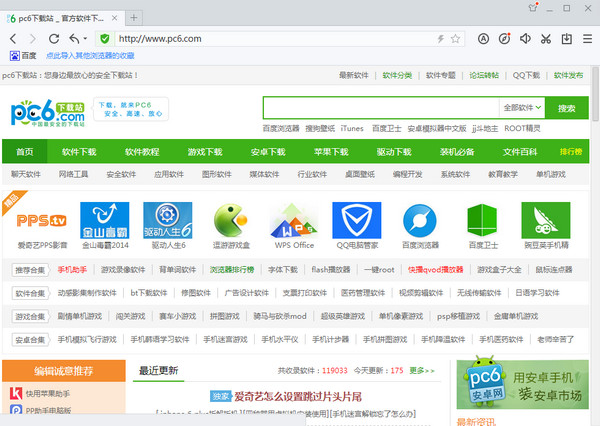600x426 pixels.
Task: Open a new tab with plus button
Action: 134,18
